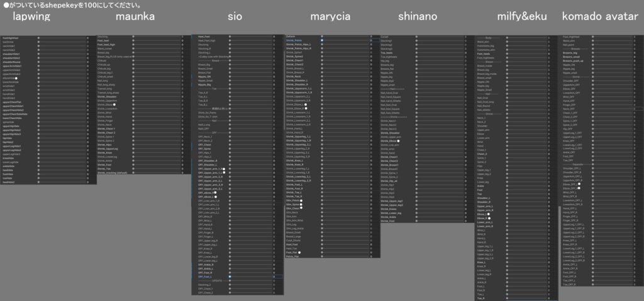
Task: Click the OFF_Foot_L value field in sio list
Action: 278,276
